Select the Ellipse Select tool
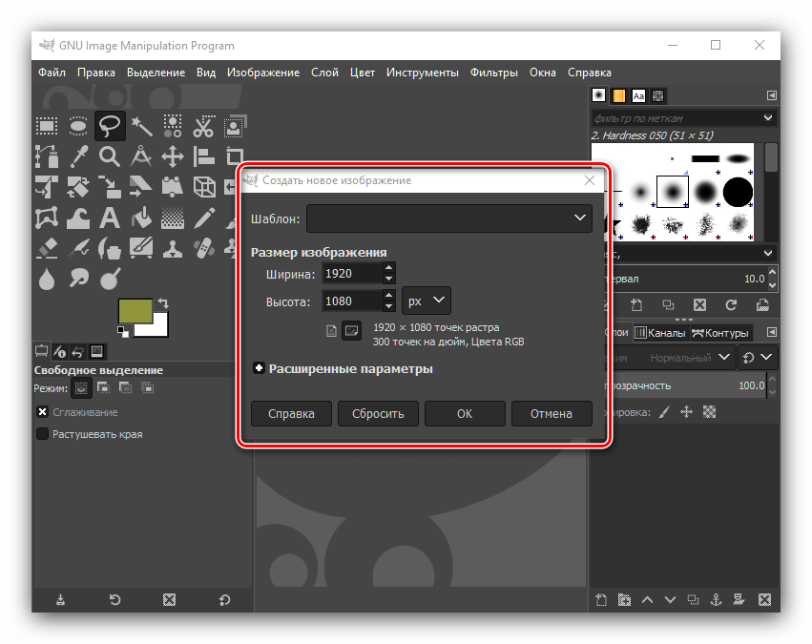Image resolution: width=812 pixels, height=644 pixels. [x=78, y=126]
